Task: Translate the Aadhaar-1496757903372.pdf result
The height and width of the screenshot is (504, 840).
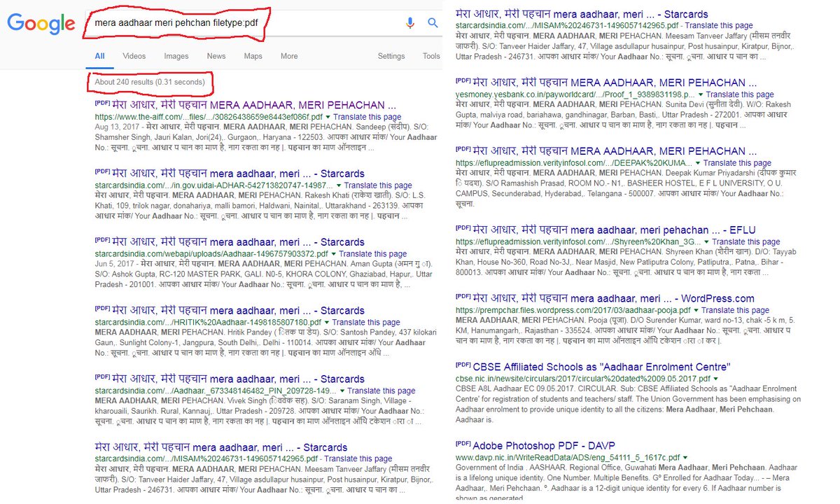Action: click(x=373, y=254)
